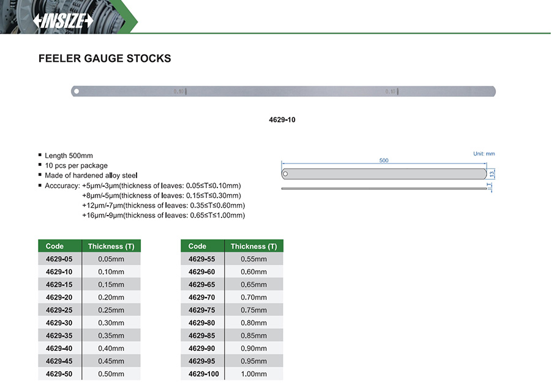The width and height of the screenshot is (551, 392).
Task: Click the "Length 500mm" bullet point
Action: [69, 156]
